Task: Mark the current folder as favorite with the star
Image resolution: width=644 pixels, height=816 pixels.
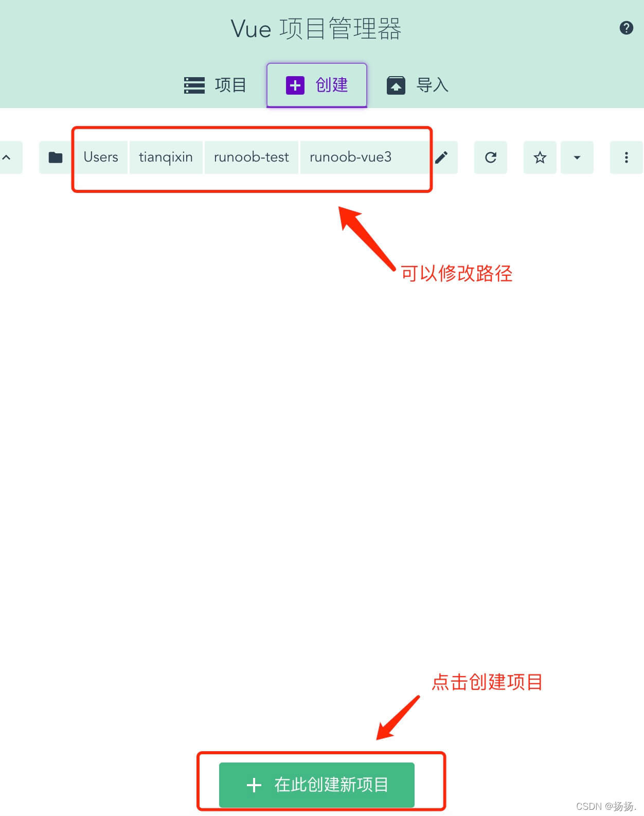Action: click(540, 157)
